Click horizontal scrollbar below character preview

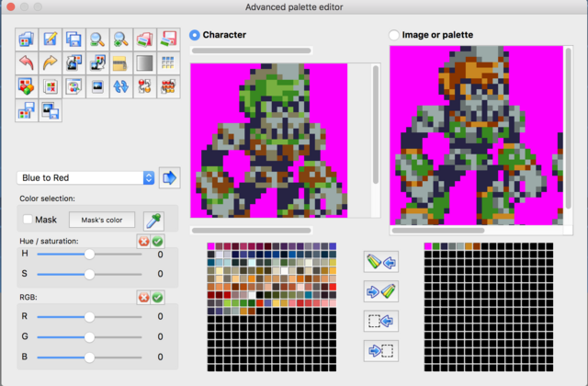251,231
